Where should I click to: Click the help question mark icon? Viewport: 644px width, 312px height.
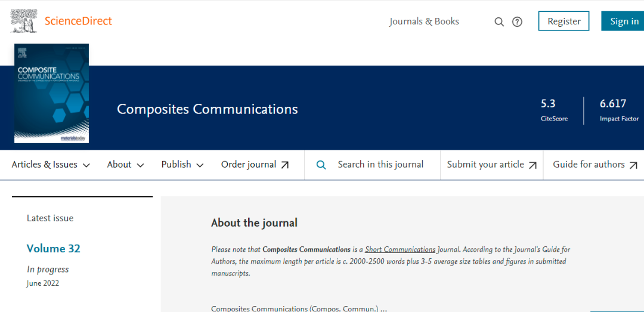517,22
